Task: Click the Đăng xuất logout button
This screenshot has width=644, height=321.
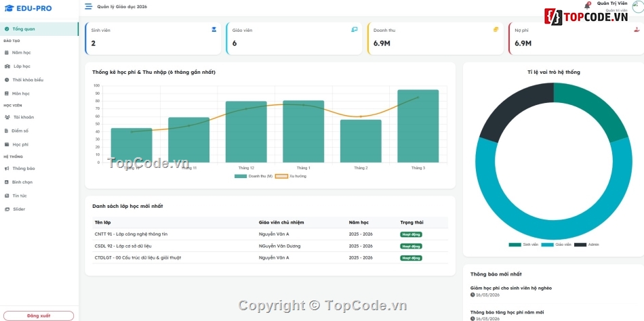Action: point(39,316)
